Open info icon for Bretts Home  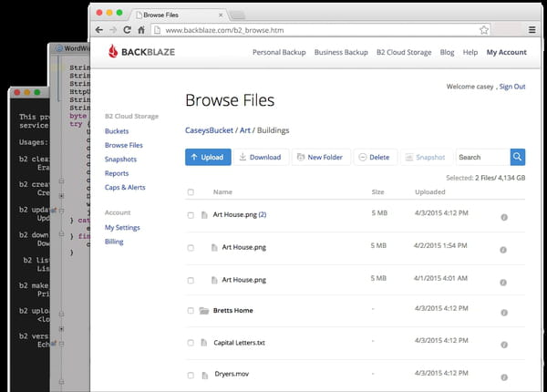point(504,313)
